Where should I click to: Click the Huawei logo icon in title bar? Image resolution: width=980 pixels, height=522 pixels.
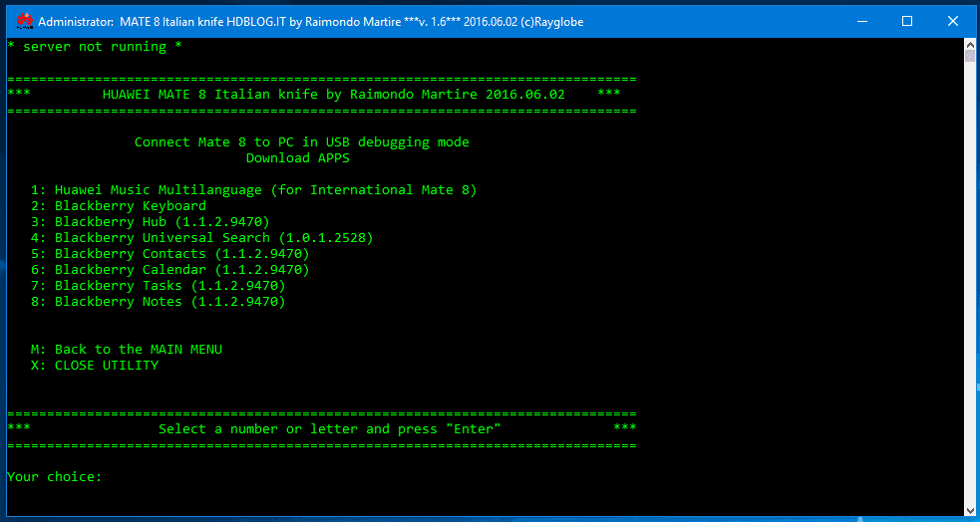[x=24, y=21]
